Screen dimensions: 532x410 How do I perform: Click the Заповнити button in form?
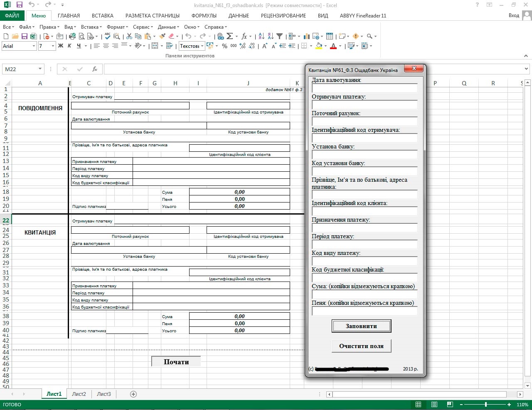pyautogui.click(x=361, y=326)
